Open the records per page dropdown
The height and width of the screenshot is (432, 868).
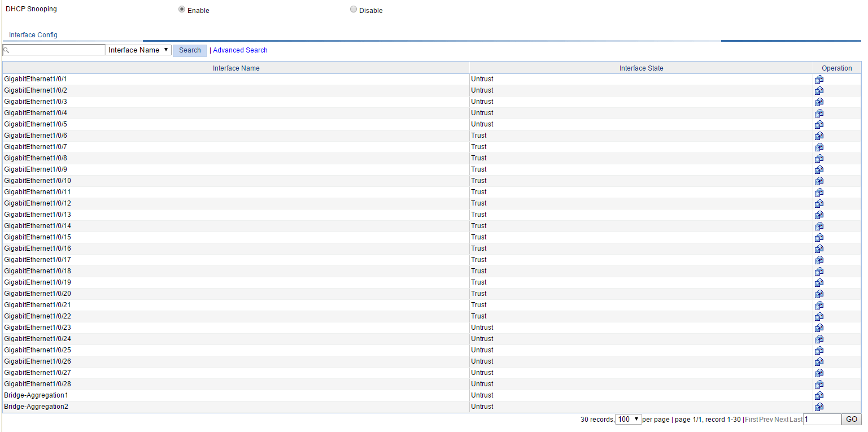628,420
